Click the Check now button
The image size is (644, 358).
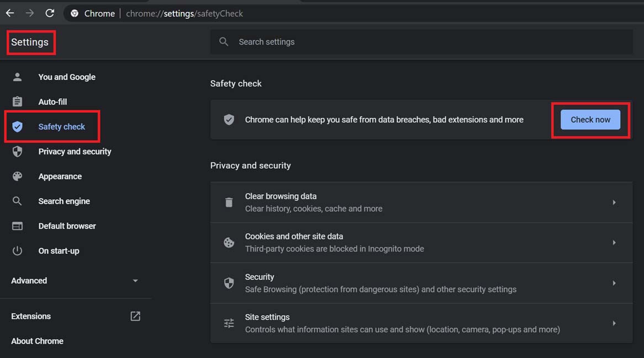point(590,120)
